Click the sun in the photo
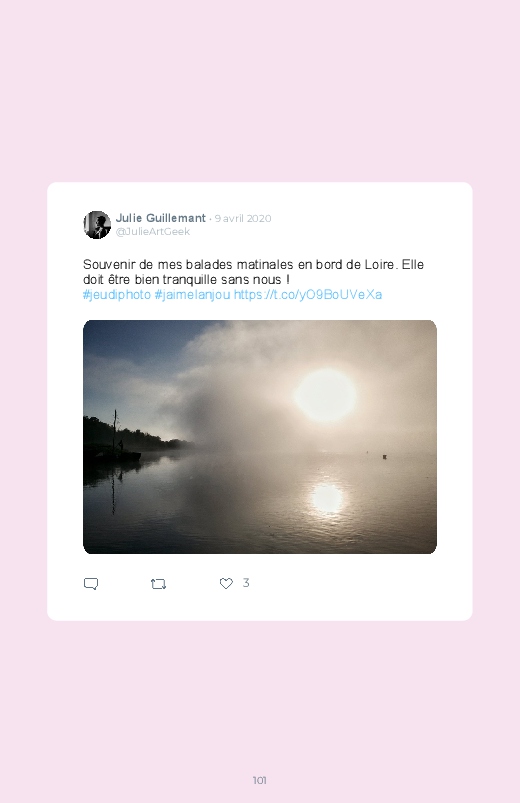This screenshot has height=803, width=520. coord(325,395)
